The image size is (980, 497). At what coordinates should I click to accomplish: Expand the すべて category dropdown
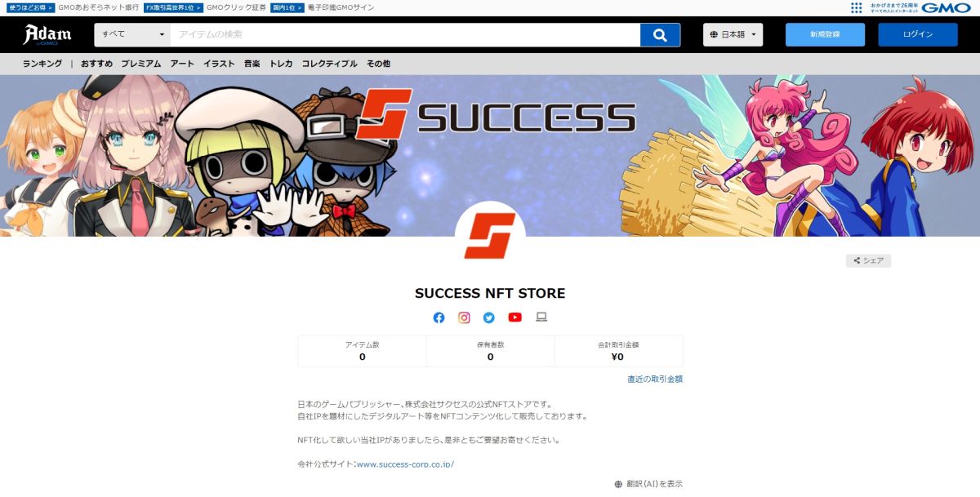click(132, 35)
